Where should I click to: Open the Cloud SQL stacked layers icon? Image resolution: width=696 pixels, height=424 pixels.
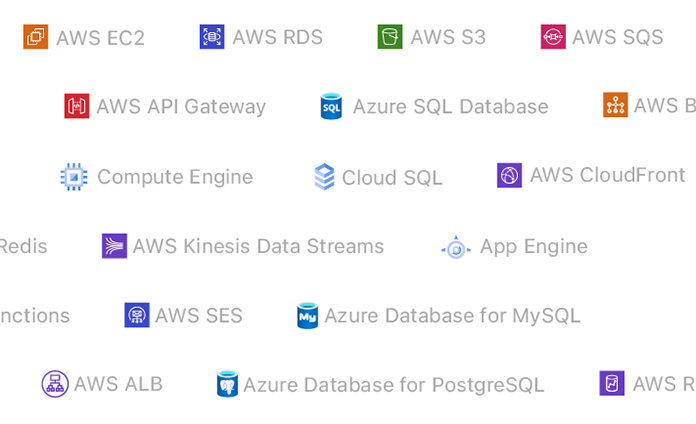324,177
